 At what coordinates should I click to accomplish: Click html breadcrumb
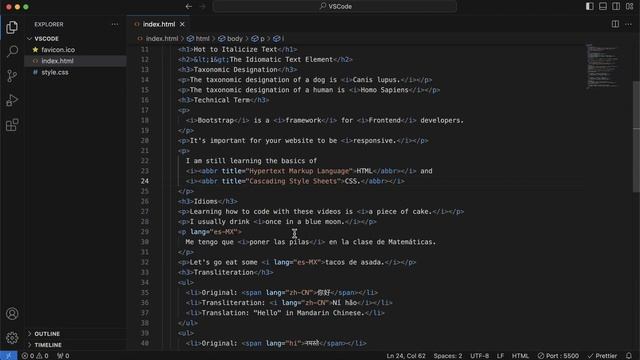(x=198, y=39)
